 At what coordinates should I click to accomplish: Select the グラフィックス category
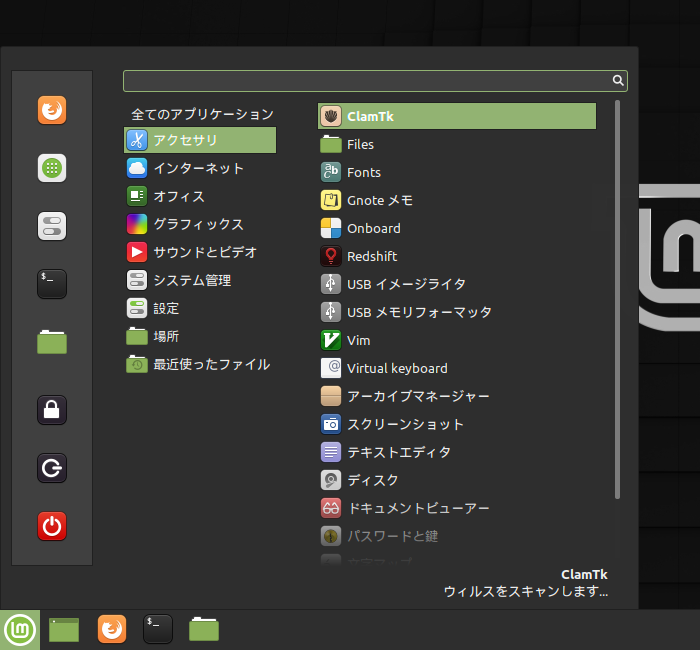click(200, 224)
